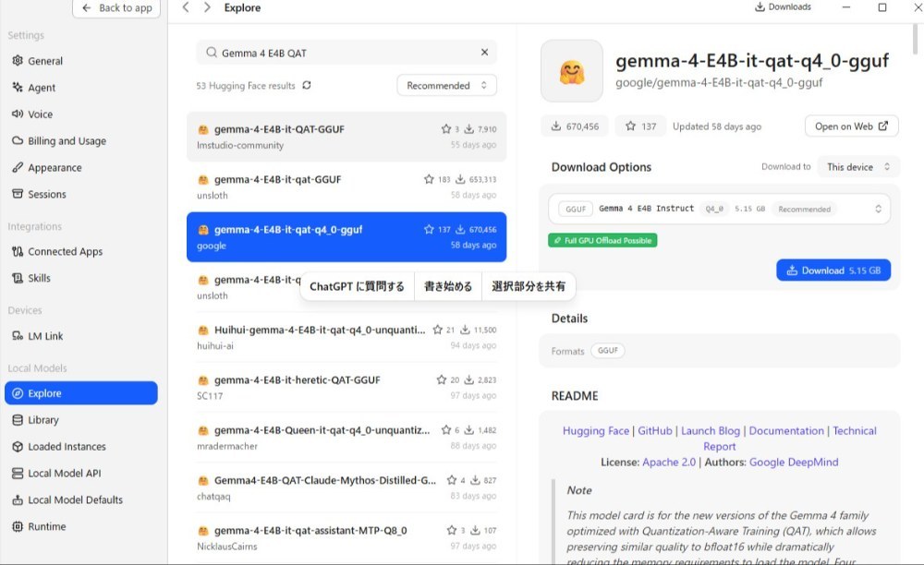The width and height of the screenshot is (924, 565).
Task: Click ChatGPT に質問する popup option
Action: [357, 286]
